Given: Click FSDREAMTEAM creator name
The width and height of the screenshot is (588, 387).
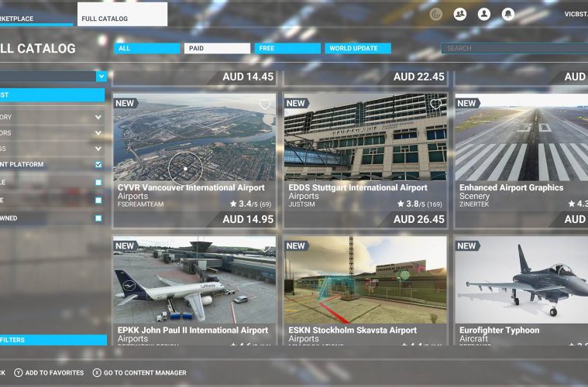Looking at the screenshot, I should (x=141, y=204).
